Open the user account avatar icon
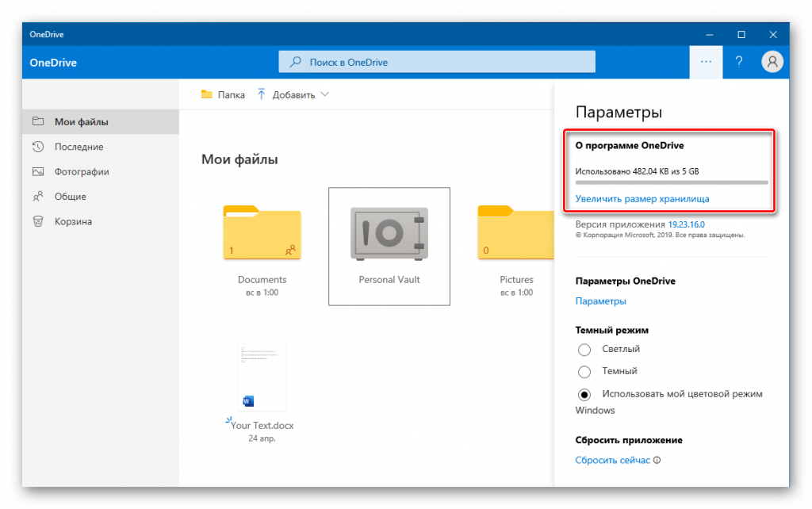 [x=772, y=62]
